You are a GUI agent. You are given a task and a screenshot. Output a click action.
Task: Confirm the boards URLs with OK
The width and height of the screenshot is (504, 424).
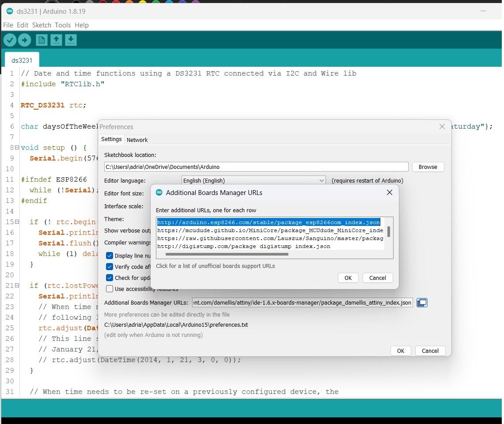coord(348,278)
